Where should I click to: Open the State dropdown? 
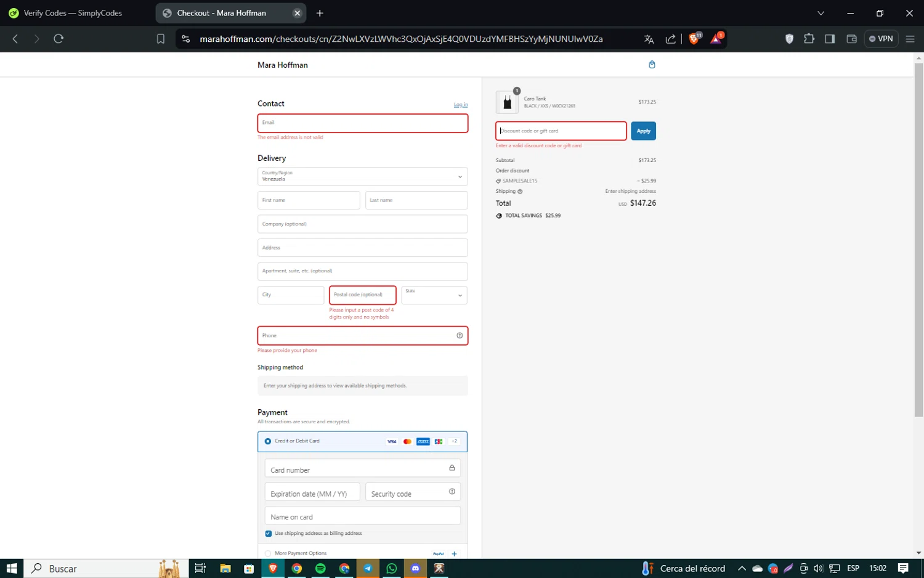(434, 295)
